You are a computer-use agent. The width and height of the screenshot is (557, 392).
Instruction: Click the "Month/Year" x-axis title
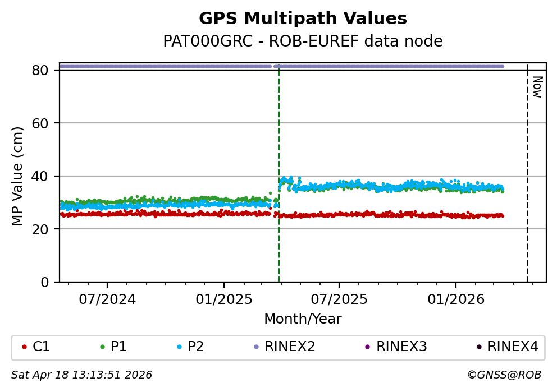pos(303,319)
